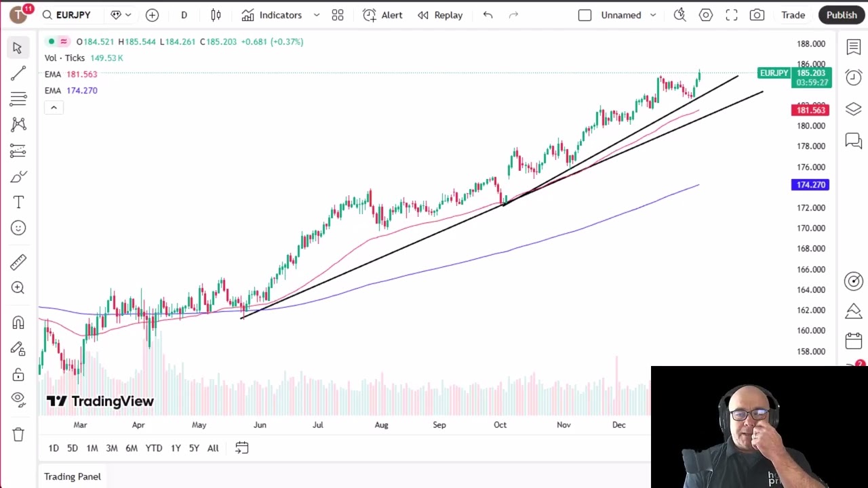Image resolution: width=868 pixels, height=488 pixels.
Task: Open the watchlist panel icon
Action: point(854,47)
